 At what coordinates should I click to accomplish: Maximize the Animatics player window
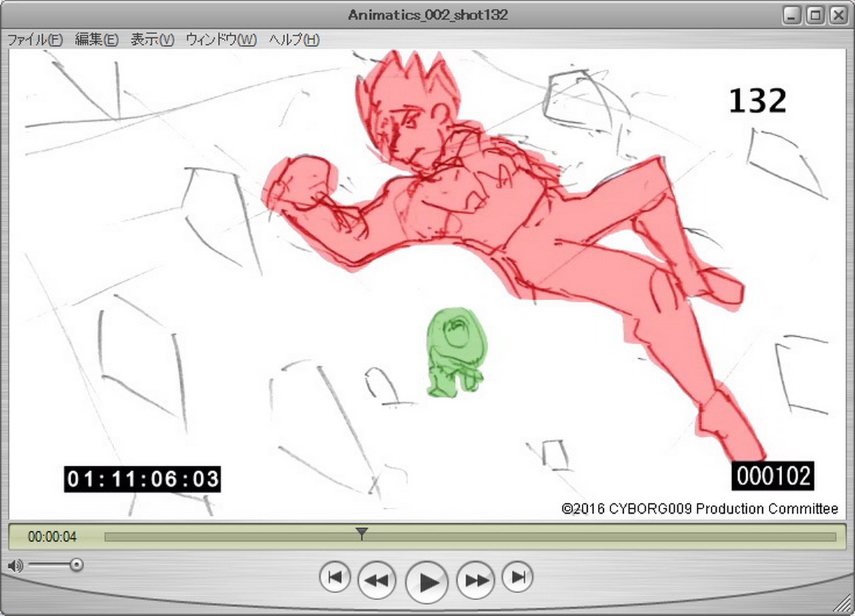[815, 15]
